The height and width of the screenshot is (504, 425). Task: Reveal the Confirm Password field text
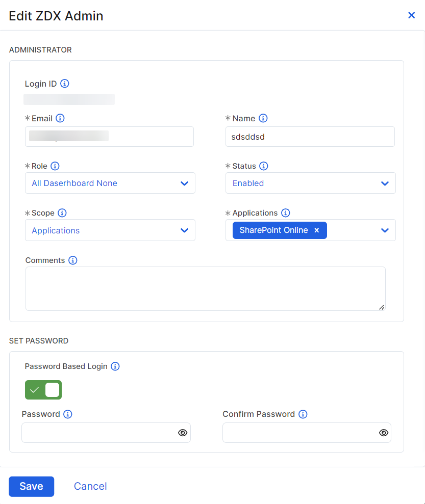coord(384,433)
